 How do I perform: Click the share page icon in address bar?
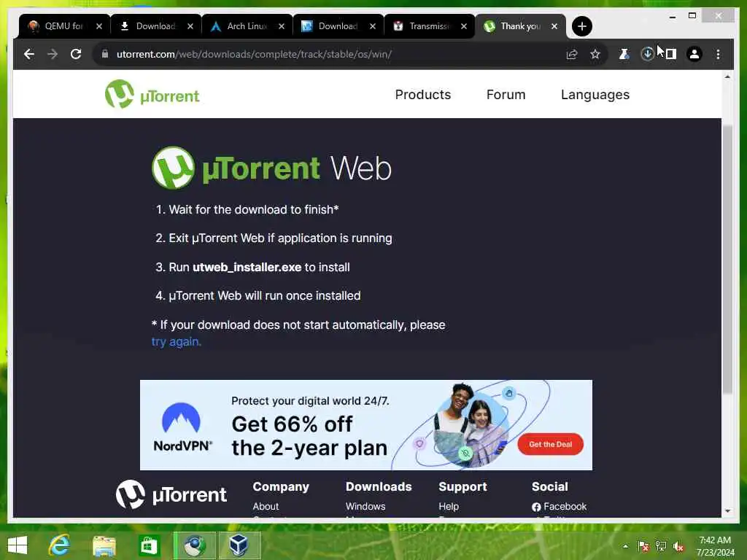pos(572,54)
